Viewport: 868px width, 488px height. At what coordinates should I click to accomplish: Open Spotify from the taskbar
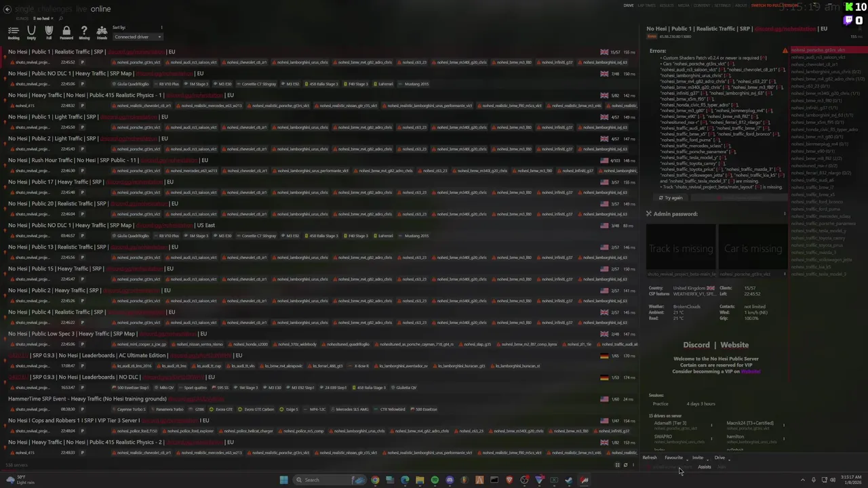(x=435, y=480)
